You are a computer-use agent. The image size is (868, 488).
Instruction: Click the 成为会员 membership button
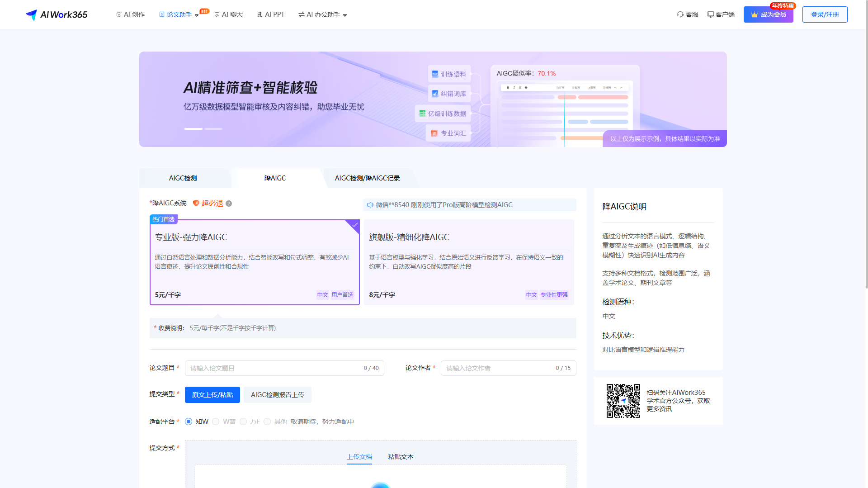coord(768,14)
